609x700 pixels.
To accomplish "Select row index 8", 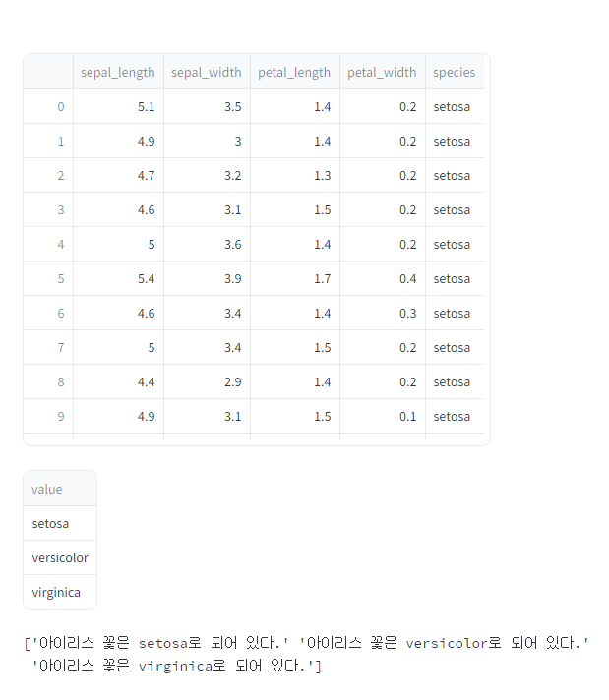I will pyautogui.click(x=48, y=381).
